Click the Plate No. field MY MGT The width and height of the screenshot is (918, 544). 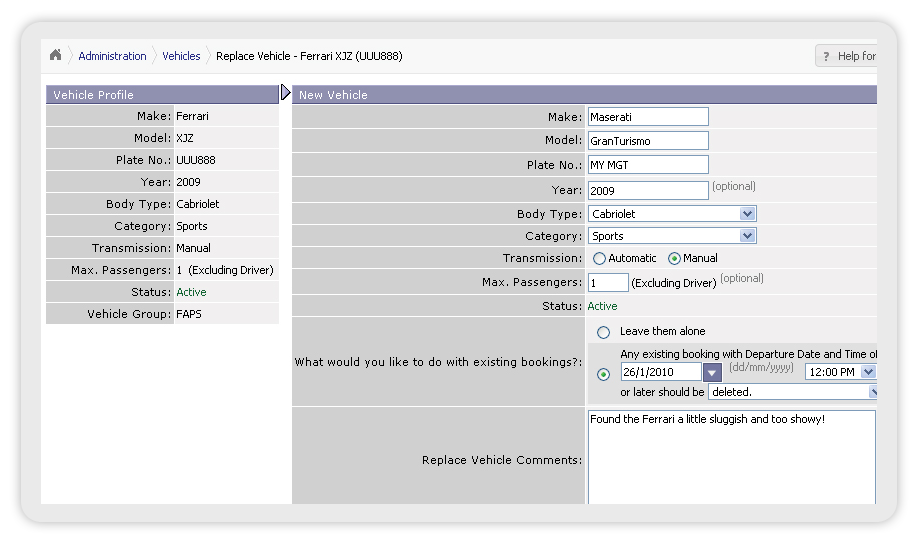(648, 165)
